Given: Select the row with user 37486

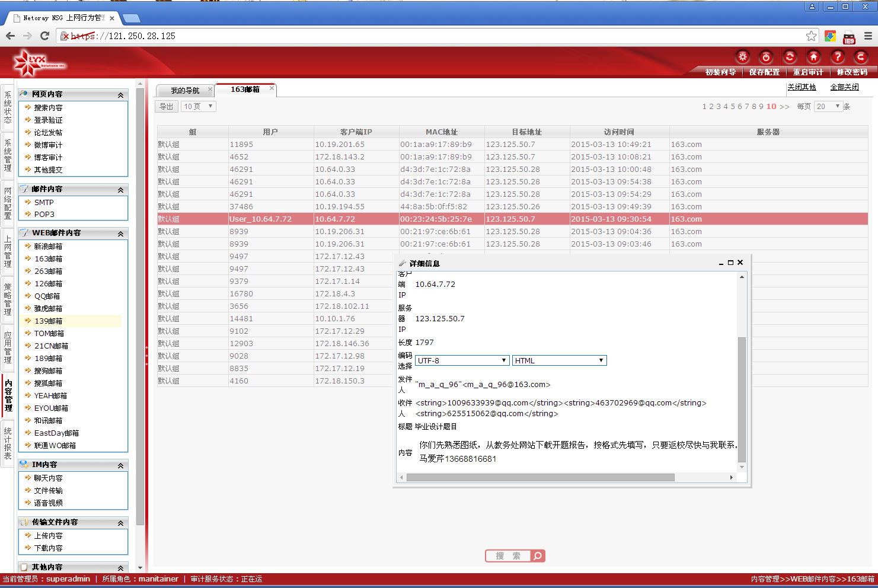Looking at the screenshot, I should tap(512, 207).
